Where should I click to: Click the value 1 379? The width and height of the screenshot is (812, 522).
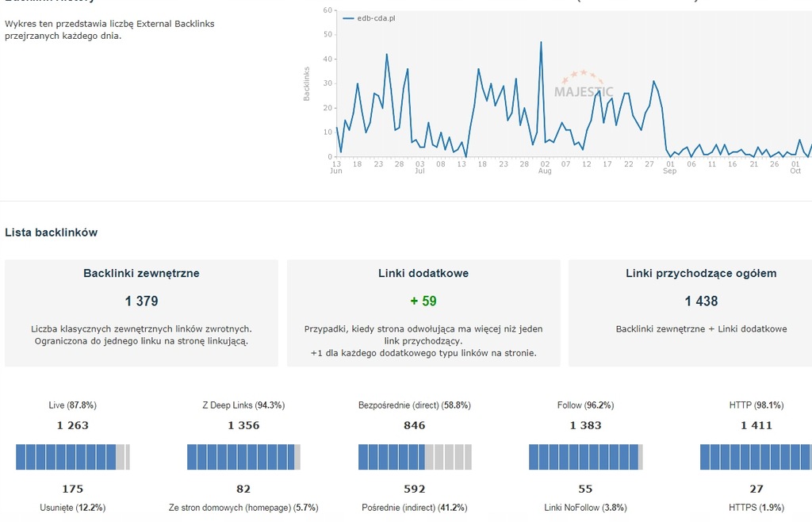click(x=141, y=301)
